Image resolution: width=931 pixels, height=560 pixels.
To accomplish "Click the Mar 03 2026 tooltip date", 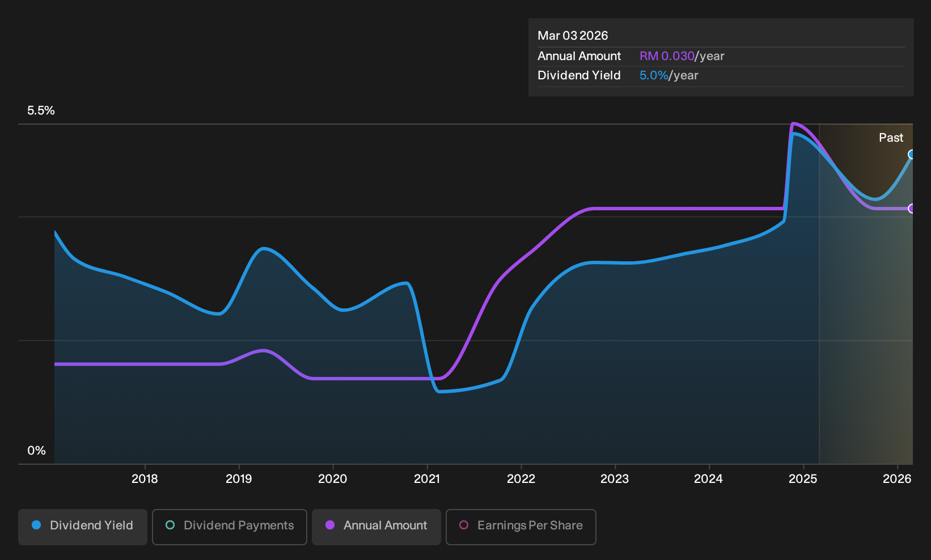I will click(x=573, y=36).
